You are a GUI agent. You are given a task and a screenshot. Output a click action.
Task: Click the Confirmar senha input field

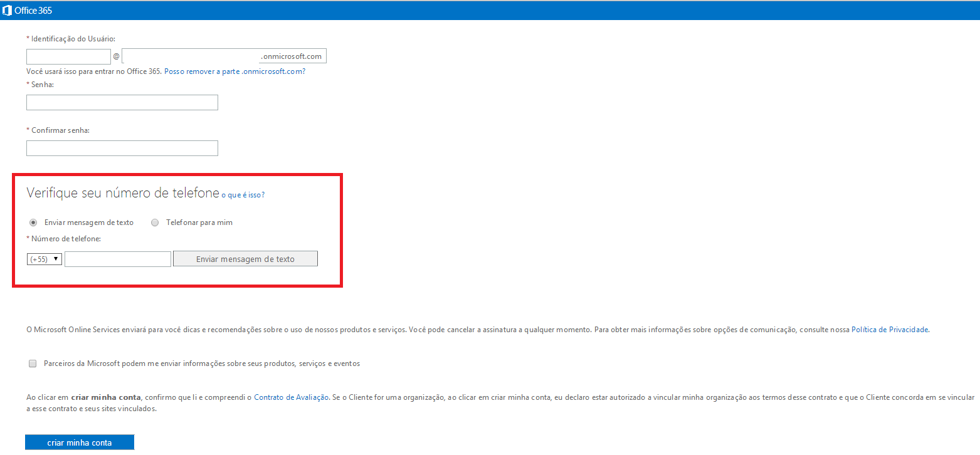coord(122,148)
